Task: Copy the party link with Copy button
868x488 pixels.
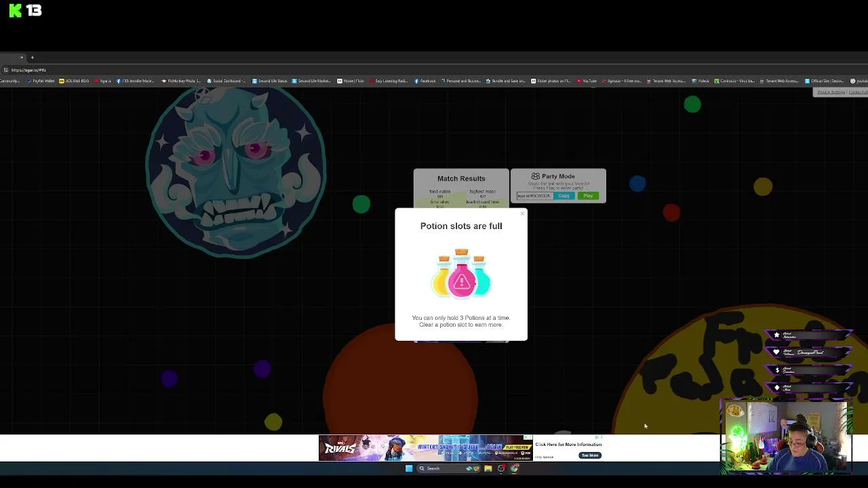Action: 564,196
